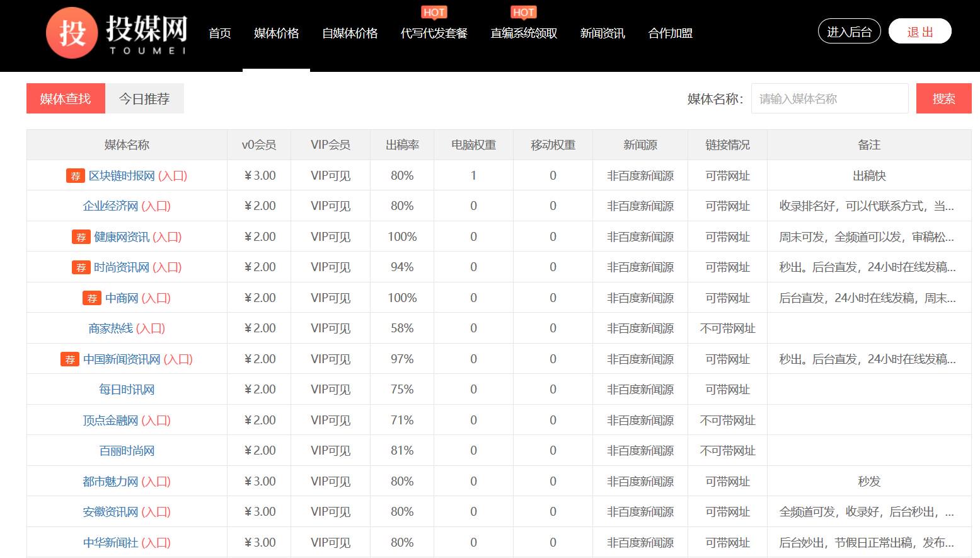Viewport: 980px width, 558px height.
Task: Open the 中商网 media link
Action: pos(122,298)
